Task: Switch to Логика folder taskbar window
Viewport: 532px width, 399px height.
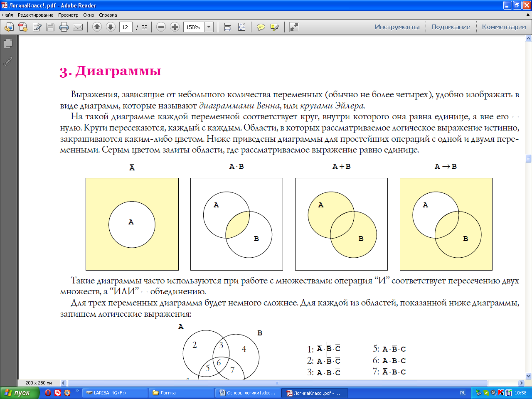Action: click(x=182, y=393)
